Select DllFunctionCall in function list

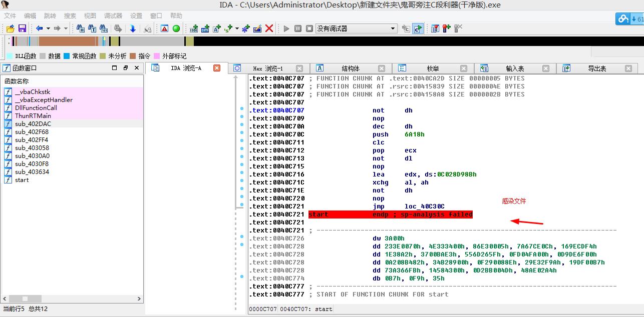tap(73, 108)
